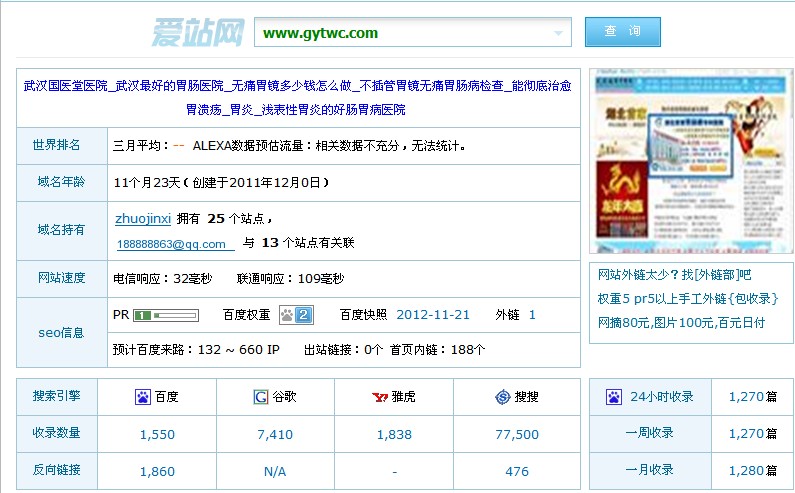Viewport: 795px width, 493px height.
Task: Click the Yahoo icon beside 雅虎
Action: pyautogui.click(x=380, y=397)
